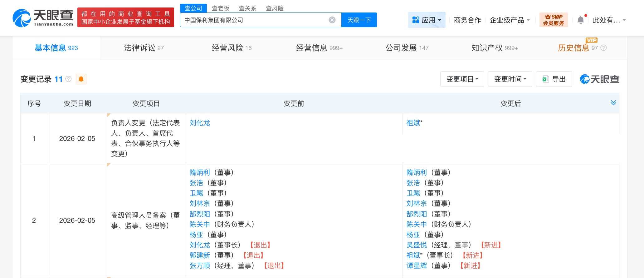Open 吴盛悦 person link
This screenshot has width=644, height=278.
(x=417, y=245)
